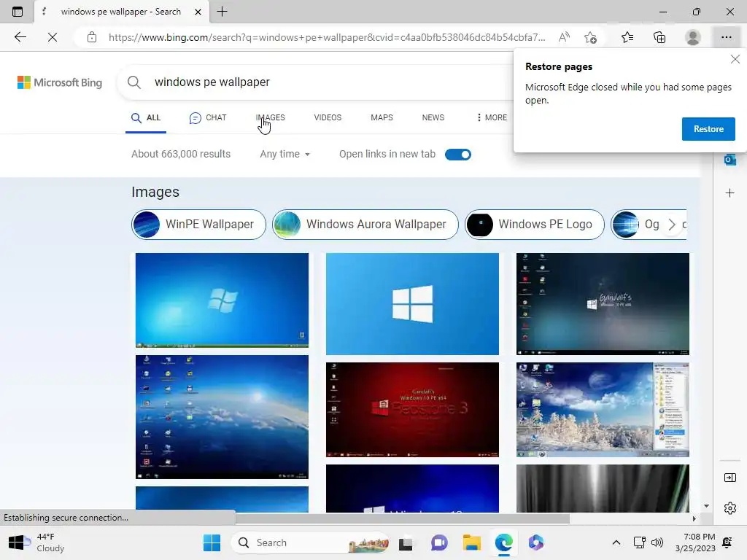This screenshot has width=747, height=560.
Task: Switch to the NEWS tab
Action: 433,117
